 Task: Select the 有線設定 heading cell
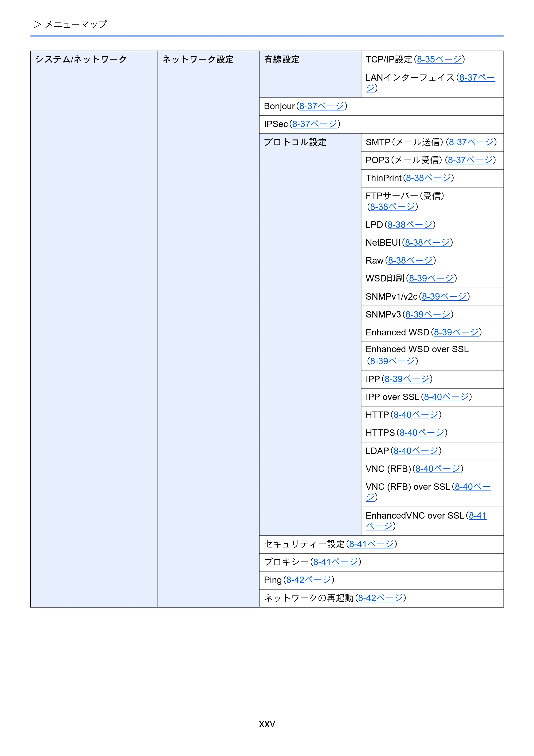tap(310, 74)
